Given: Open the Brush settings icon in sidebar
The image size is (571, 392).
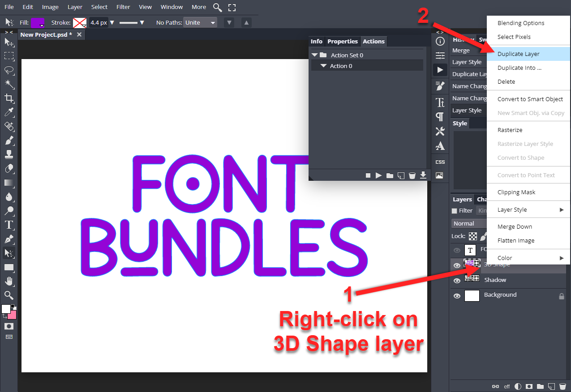Looking at the screenshot, I should pyautogui.click(x=440, y=85).
